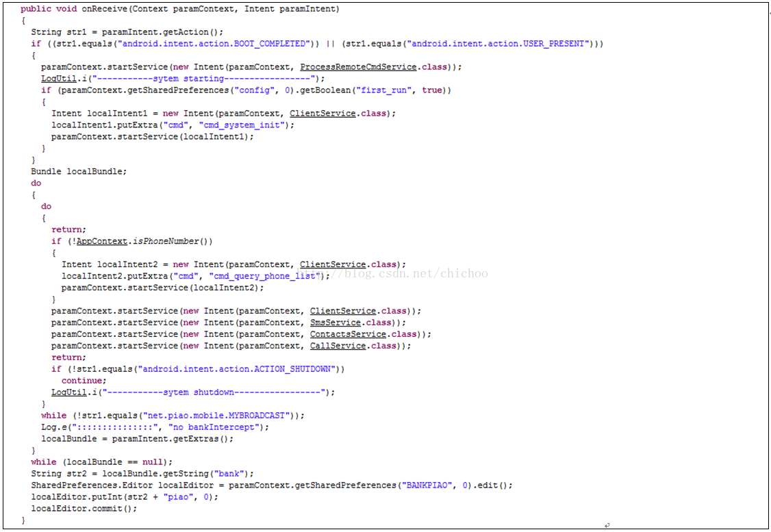
Task: Click the ContactsService class reference
Action: click(348, 334)
